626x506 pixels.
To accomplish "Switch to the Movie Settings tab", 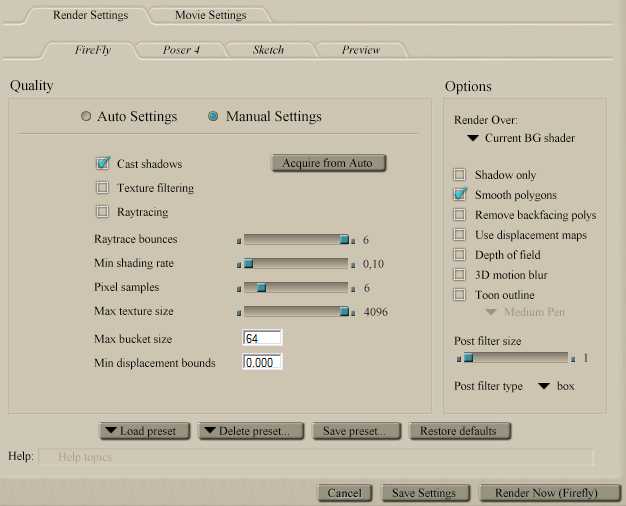I will coord(210,15).
